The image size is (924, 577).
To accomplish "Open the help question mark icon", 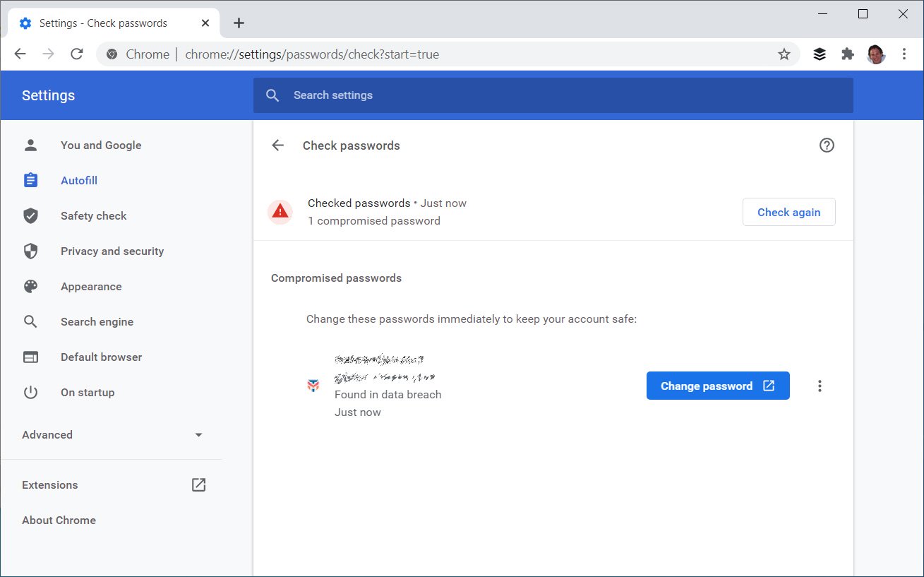I will pos(827,145).
